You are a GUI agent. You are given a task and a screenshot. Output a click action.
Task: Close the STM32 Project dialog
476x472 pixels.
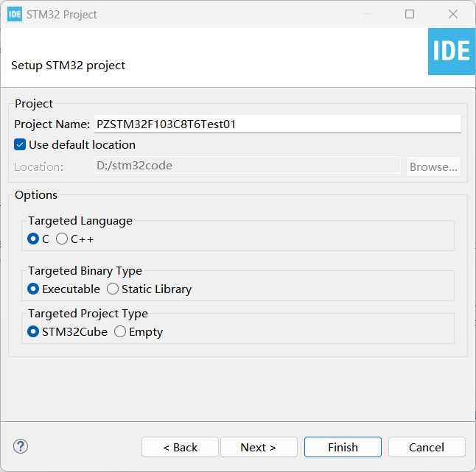coord(453,14)
